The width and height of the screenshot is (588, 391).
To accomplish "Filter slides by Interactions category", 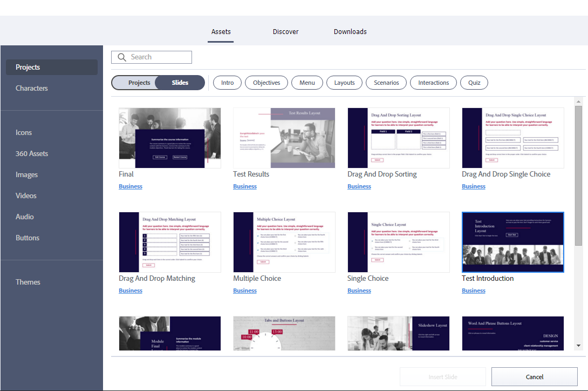I will [433, 83].
